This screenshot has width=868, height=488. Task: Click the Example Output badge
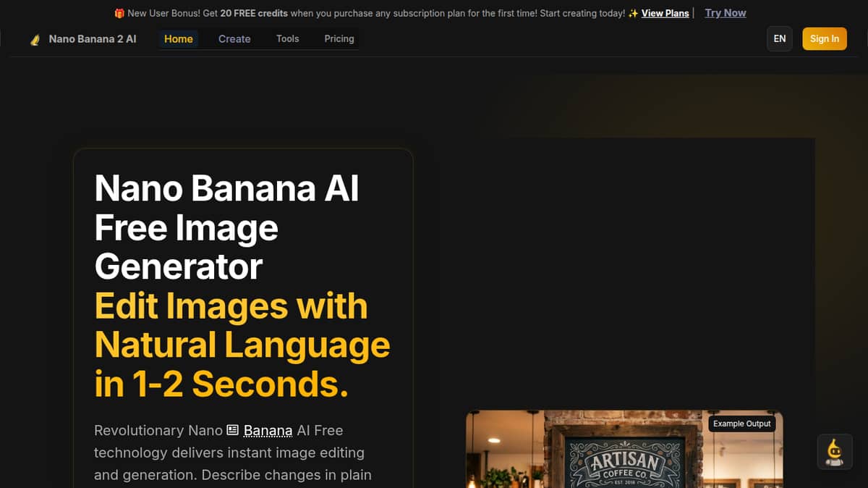coord(742,424)
